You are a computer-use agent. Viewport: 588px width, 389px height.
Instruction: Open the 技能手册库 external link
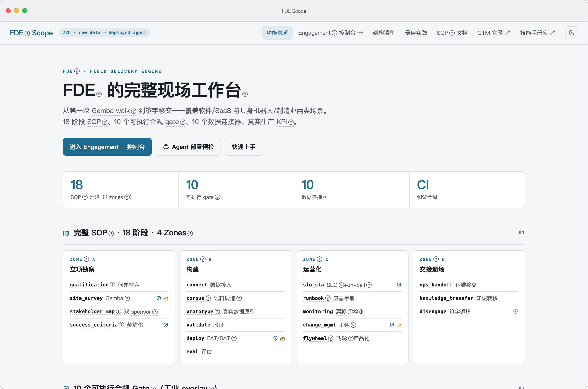pyautogui.click(x=537, y=33)
